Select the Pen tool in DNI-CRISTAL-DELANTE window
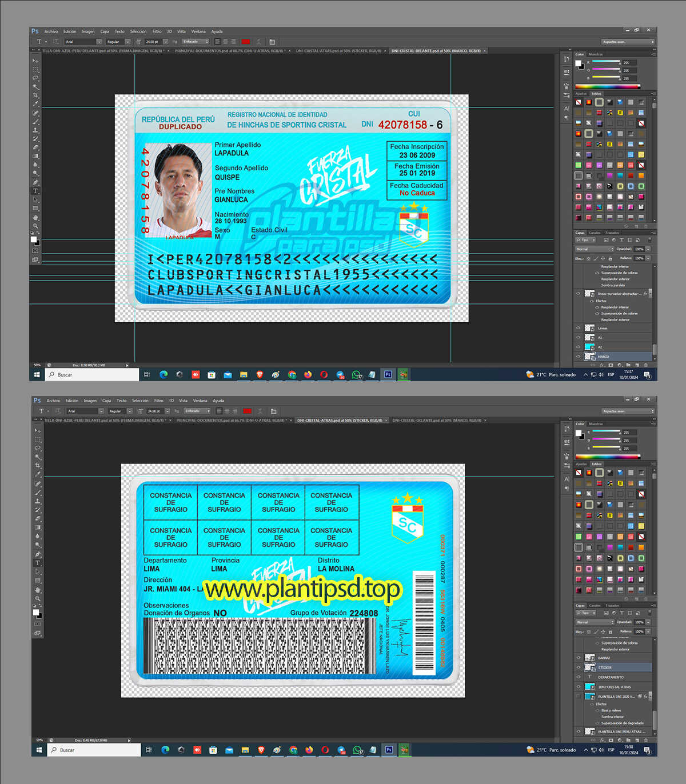This screenshot has width=686, height=784. (35, 182)
